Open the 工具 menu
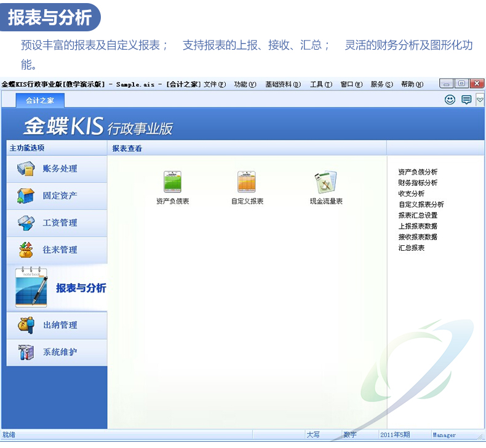The image size is (486, 448). [x=321, y=84]
